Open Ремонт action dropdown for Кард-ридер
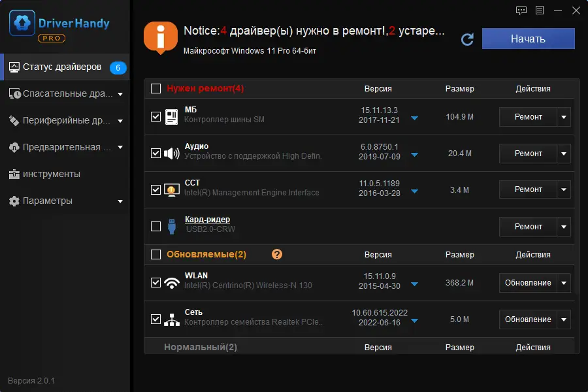588x392 pixels. point(564,227)
